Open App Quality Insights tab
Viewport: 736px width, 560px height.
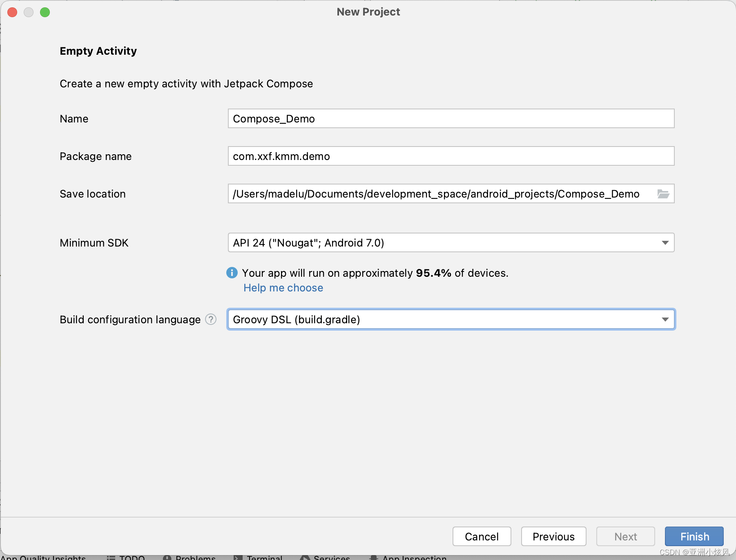pos(43,557)
